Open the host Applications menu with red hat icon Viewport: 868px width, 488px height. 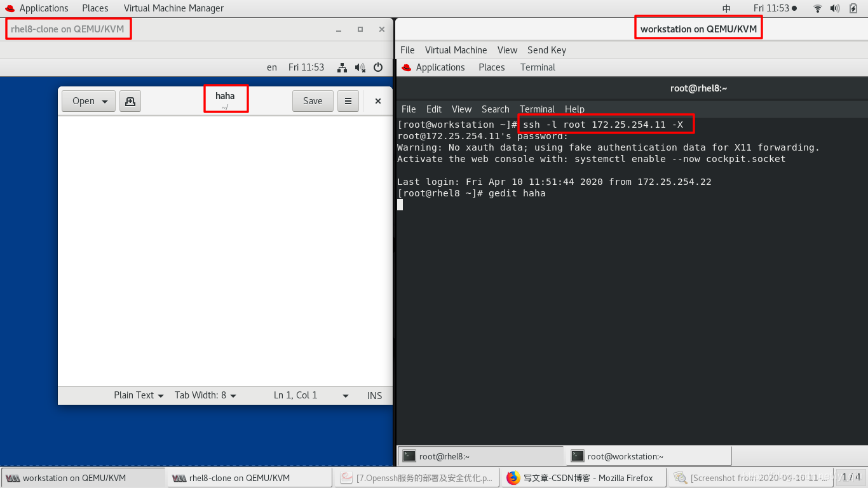36,8
